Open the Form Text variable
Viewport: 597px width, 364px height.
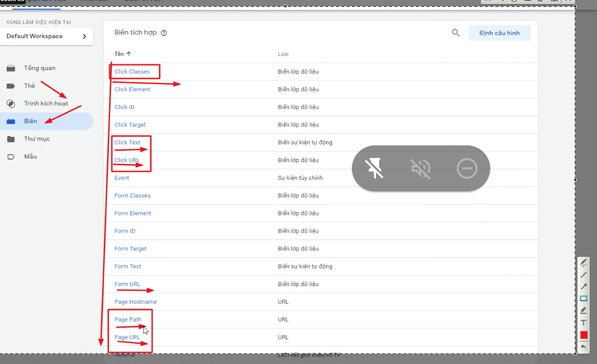128,266
